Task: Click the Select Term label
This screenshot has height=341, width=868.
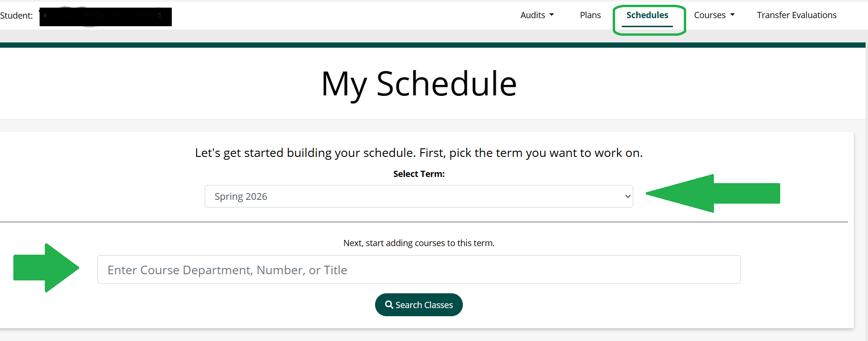Action: pos(418,174)
